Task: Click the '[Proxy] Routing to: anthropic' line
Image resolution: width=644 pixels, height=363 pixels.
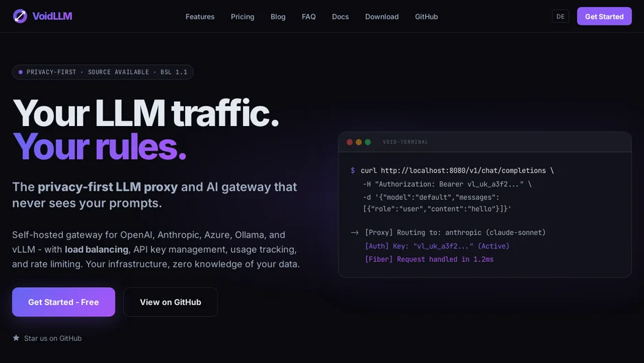Action: tap(455, 233)
